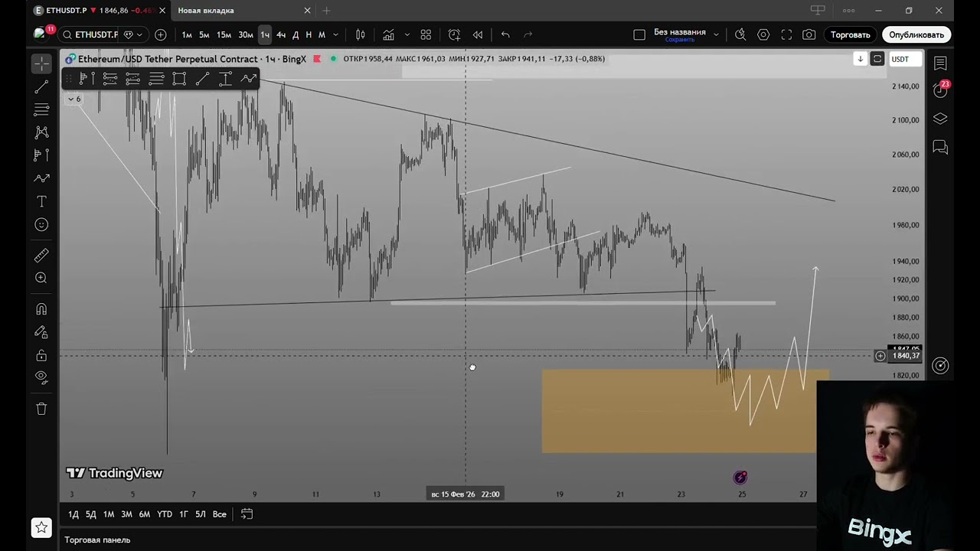Select the 5м timeframe
The image size is (980, 551).
tap(204, 34)
